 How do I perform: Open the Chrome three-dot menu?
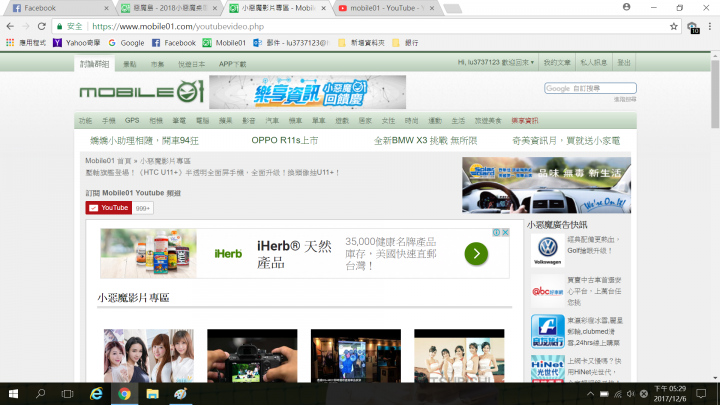(709, 27)
